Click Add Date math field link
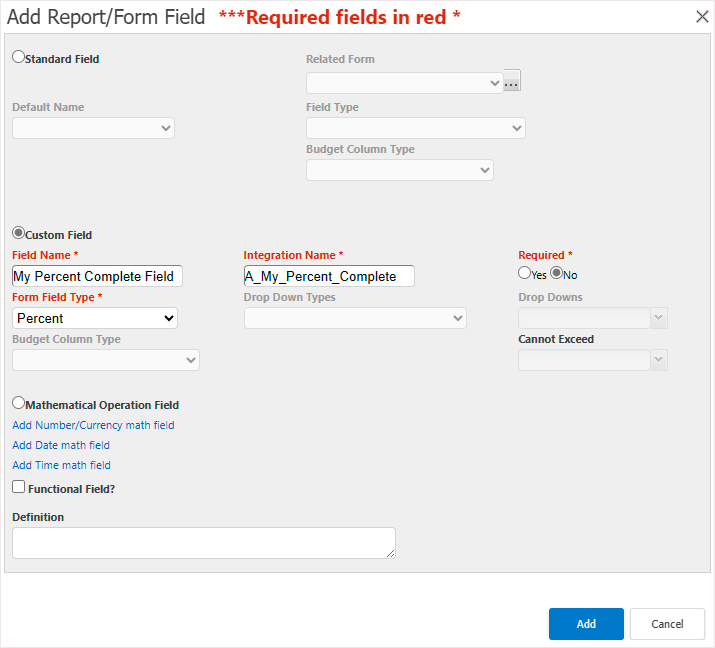This screenshot has width=715, height=648. pyautogui.click(x=61, y=445)
